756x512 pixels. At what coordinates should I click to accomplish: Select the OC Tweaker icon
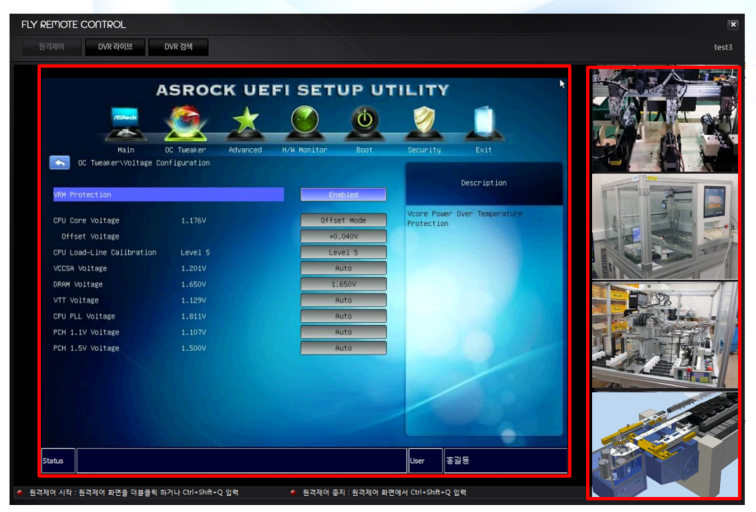coord(185,123)
